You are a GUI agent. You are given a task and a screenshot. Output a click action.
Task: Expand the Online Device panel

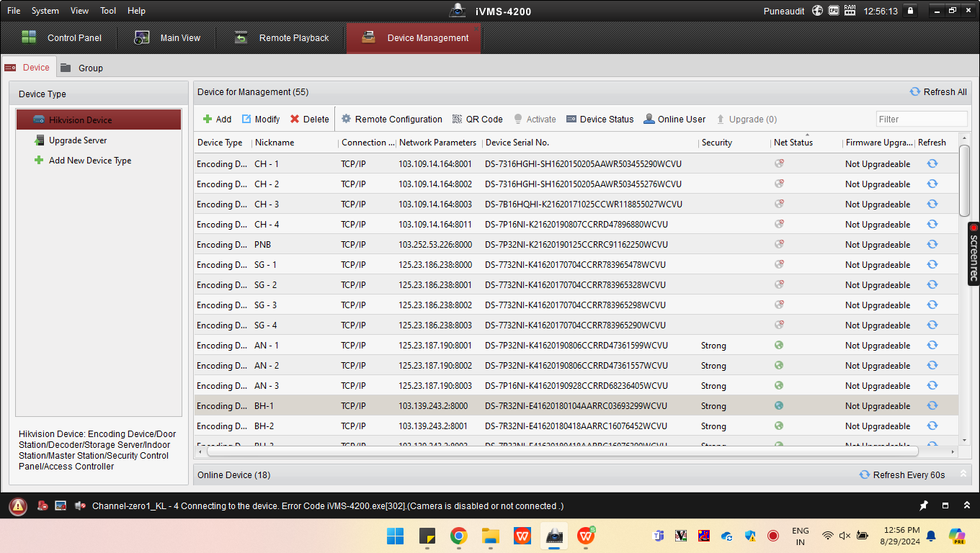(963, 475)
